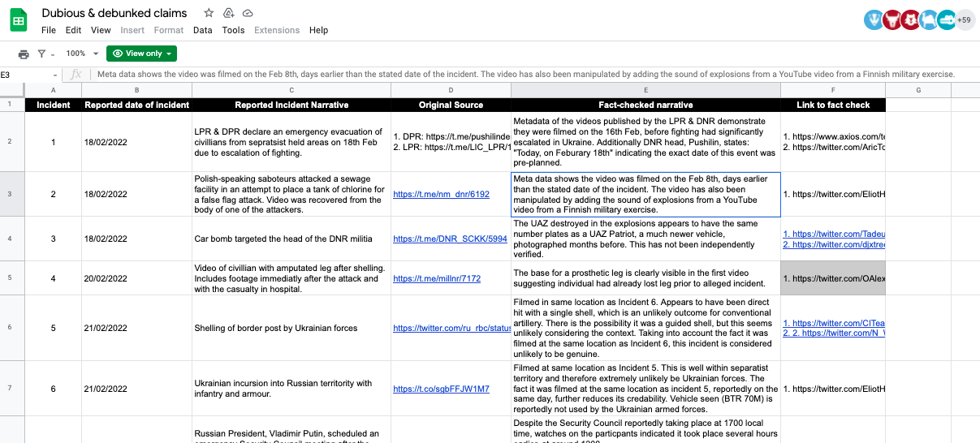Screen dimensions: 980x443
Task: Select column E header
Action: (x=645, y=90)
